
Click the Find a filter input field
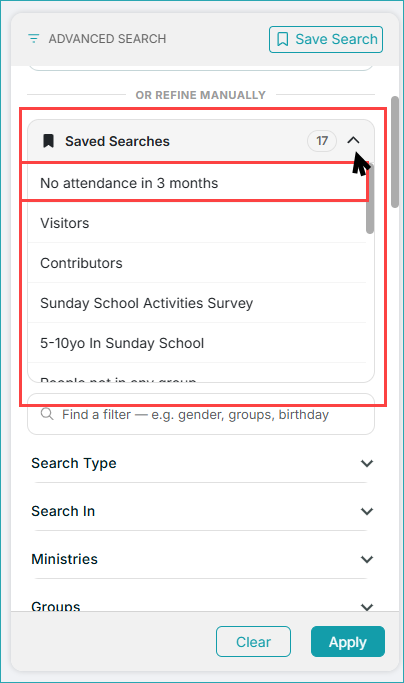pos(201,414)
